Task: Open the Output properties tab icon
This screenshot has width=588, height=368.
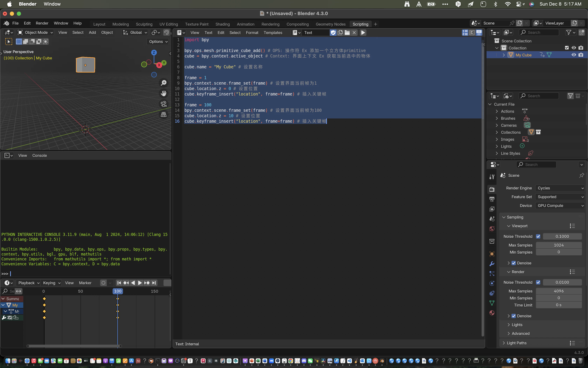Action: pyautogui.click(x=492, y=199)
